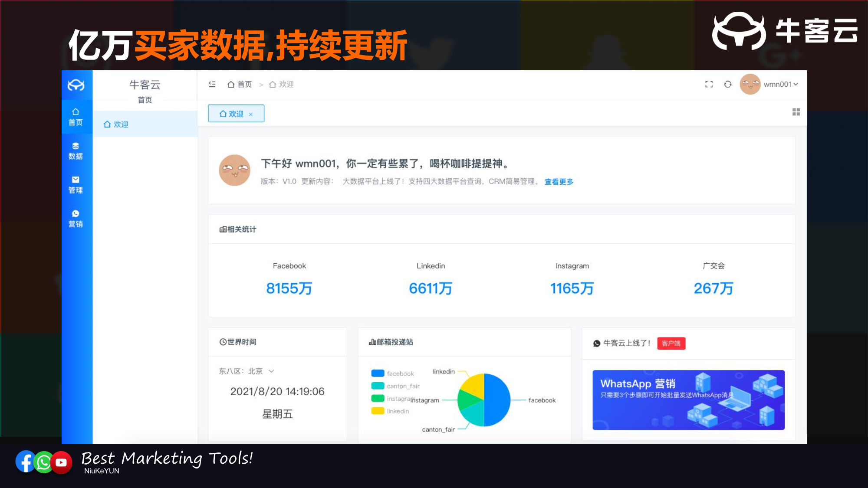The height and width of the screenshot is (488, 868).
Task: Toggle the facebook legend swatch
Action: [378, 373]
